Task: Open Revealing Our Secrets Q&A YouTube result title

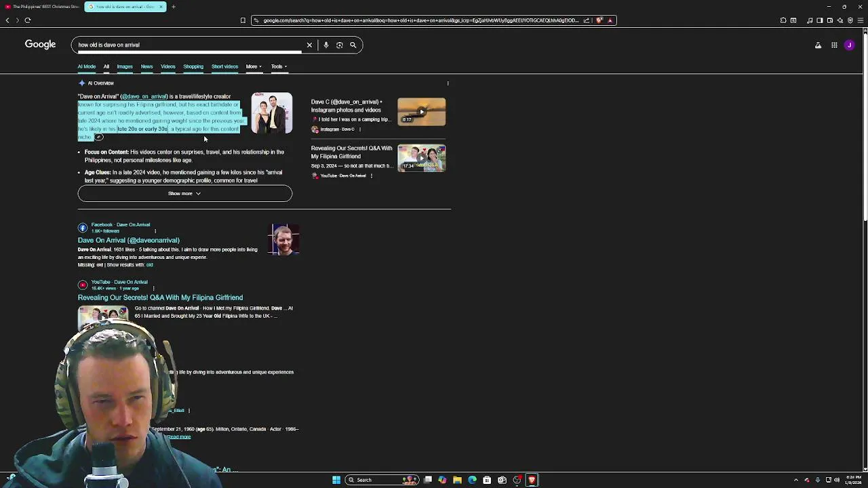Action: pyautogui.click(x=160, y=298)
